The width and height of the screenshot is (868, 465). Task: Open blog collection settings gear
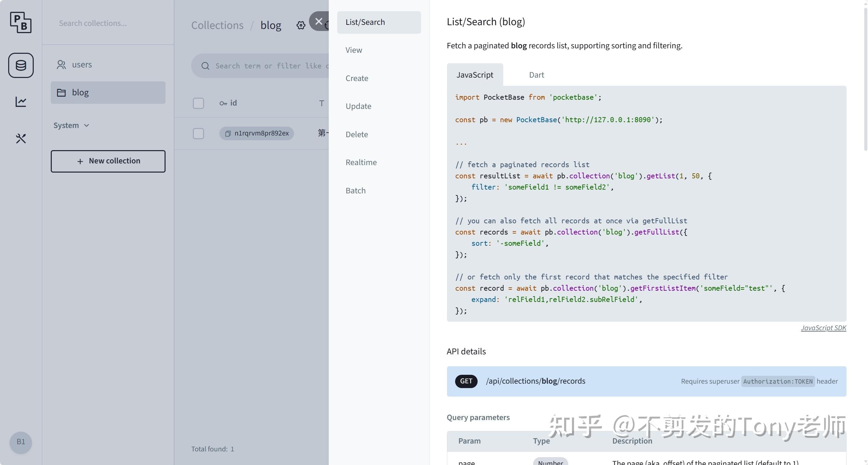300,25
